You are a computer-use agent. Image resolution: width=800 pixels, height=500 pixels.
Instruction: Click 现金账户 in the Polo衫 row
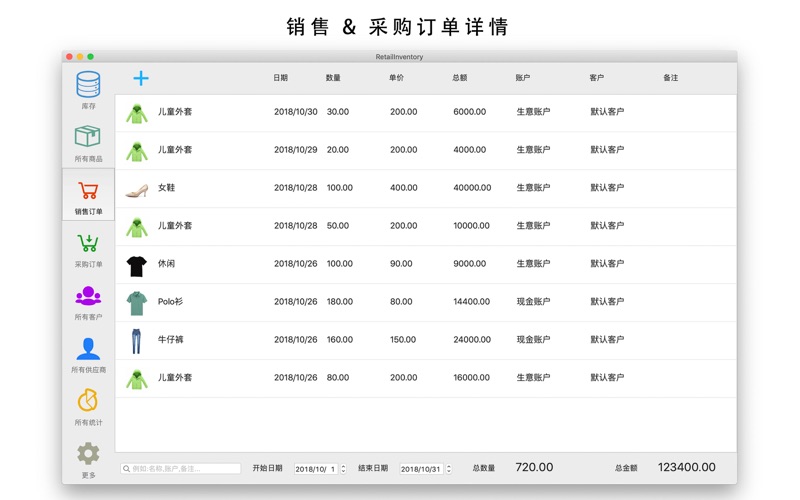533,302
